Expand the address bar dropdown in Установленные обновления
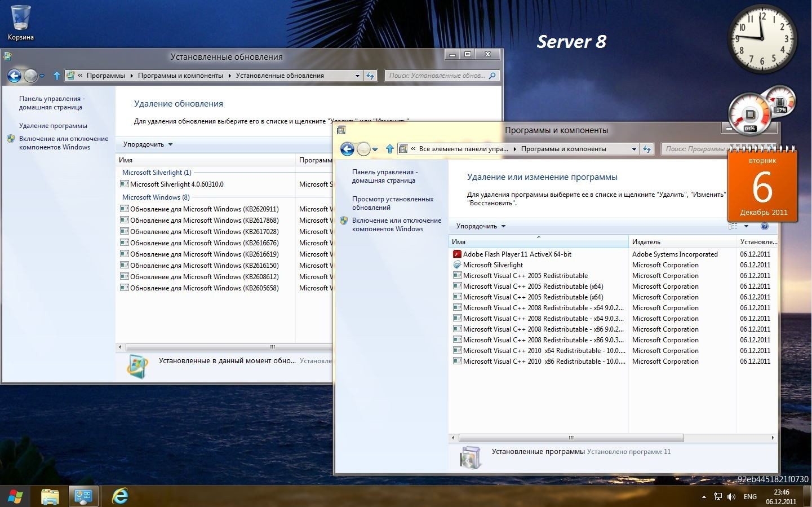The image size is (812, 507). 357,76
